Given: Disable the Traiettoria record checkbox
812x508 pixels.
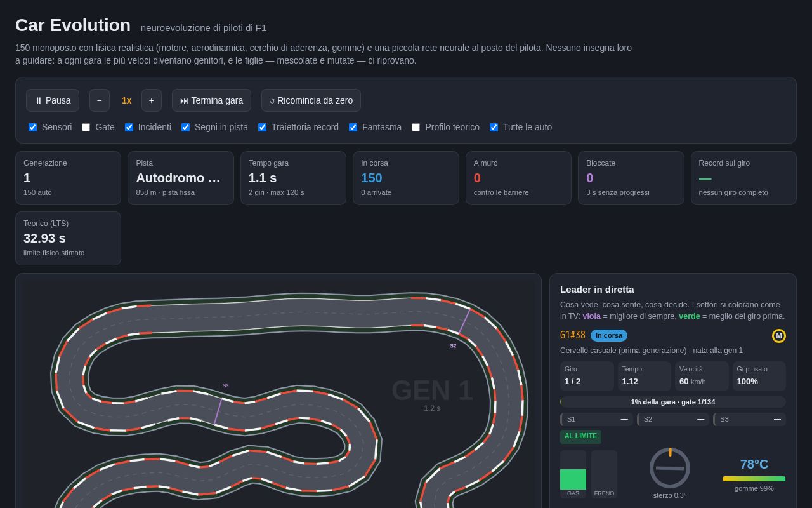Looking at the screenshot, I should coord(263,127).
